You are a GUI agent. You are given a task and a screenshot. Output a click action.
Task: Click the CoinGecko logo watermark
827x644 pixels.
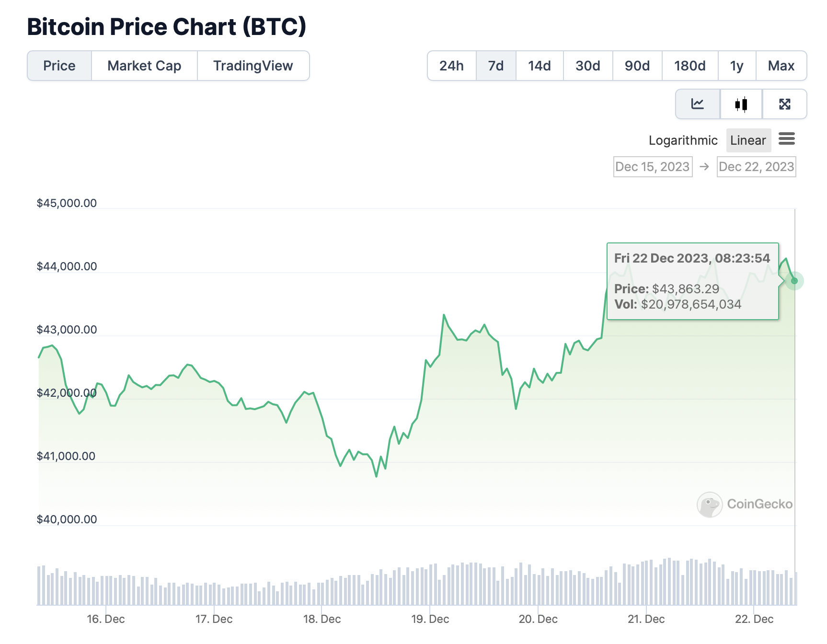click(x=745, y=504)
